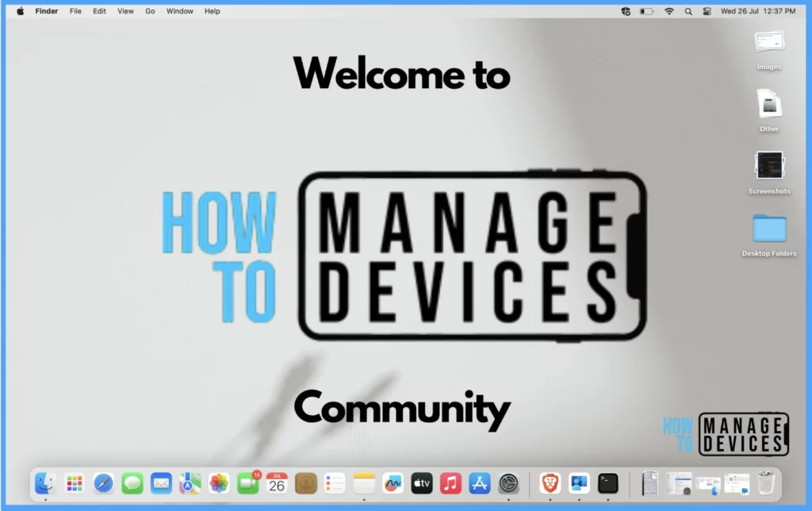This screenshot has width=812, height=511.
Task: Open Finder from the Dock
Action: [45, 483]
